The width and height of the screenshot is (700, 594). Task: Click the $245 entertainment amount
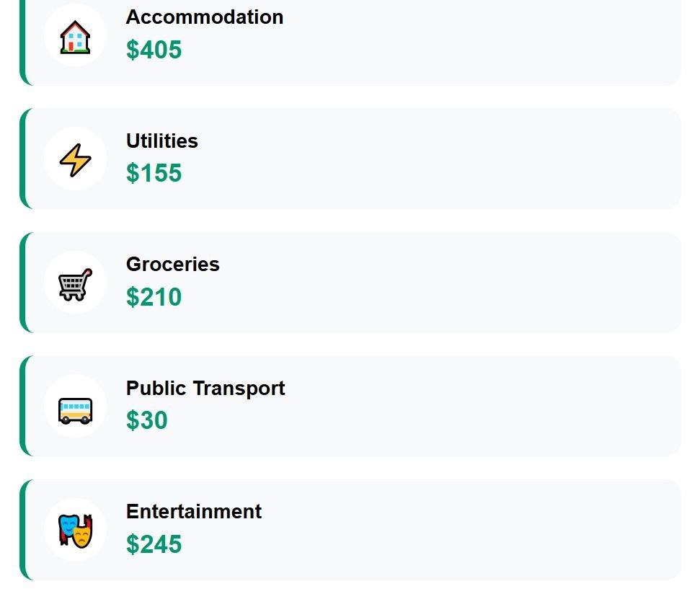click(154, 544)
